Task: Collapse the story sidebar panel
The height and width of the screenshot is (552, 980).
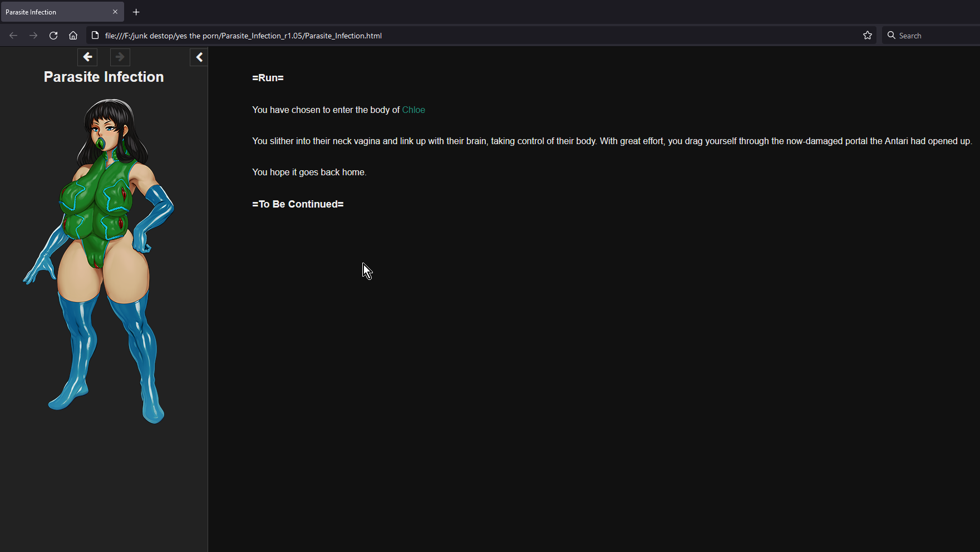Action: tap(199, 57)
